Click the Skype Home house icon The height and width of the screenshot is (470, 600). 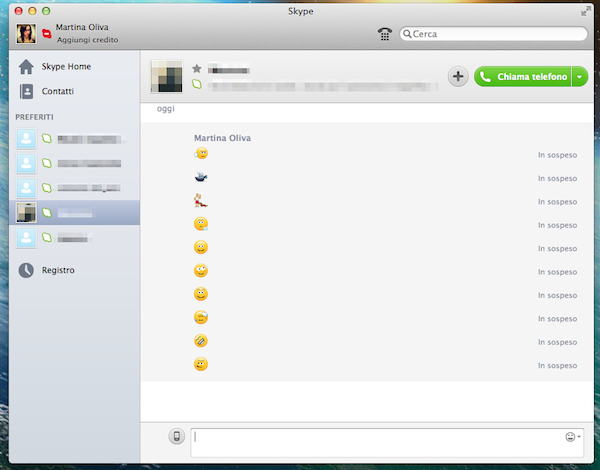26,67
